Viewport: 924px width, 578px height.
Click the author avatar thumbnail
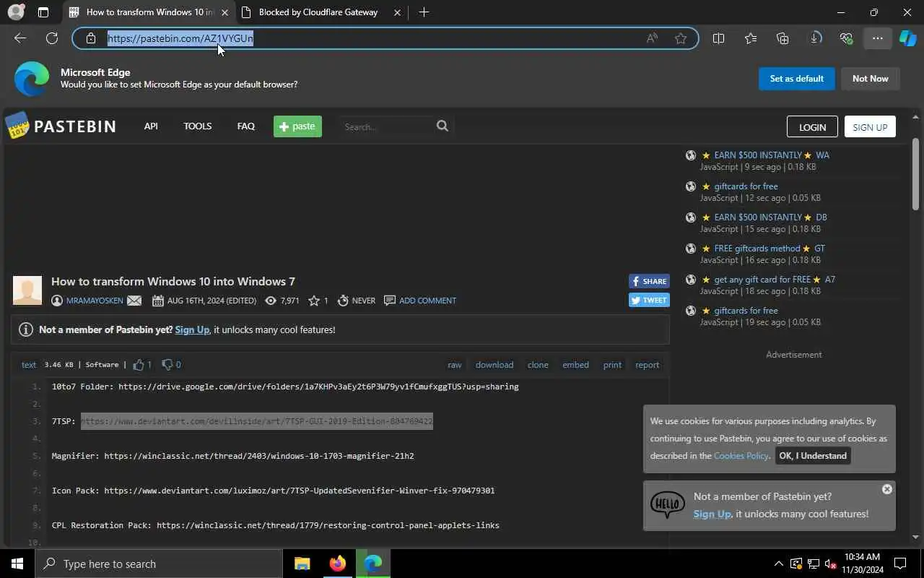tap(27, 290)
